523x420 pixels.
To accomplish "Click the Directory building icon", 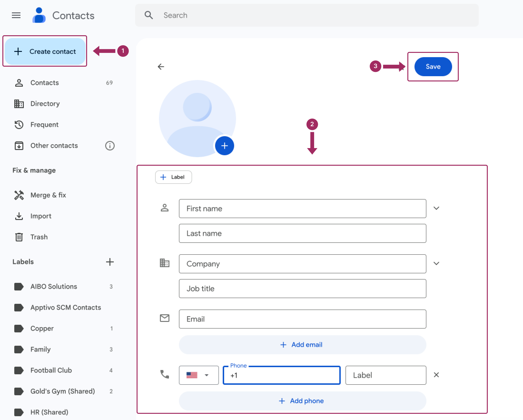I will point(19,104).
